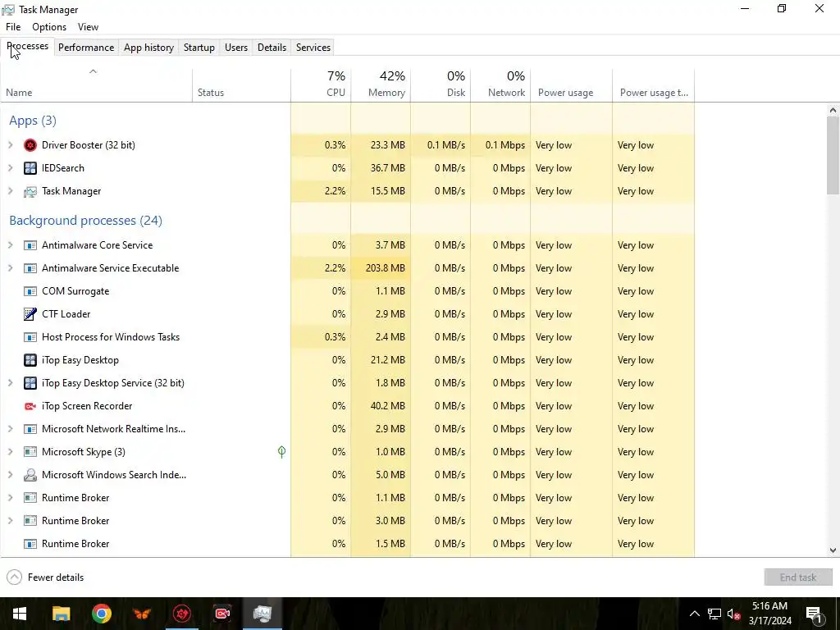Expand the Driver Booster (32 bit) row
The width and height of the screenshot is (840, 630).
[10, 145]
